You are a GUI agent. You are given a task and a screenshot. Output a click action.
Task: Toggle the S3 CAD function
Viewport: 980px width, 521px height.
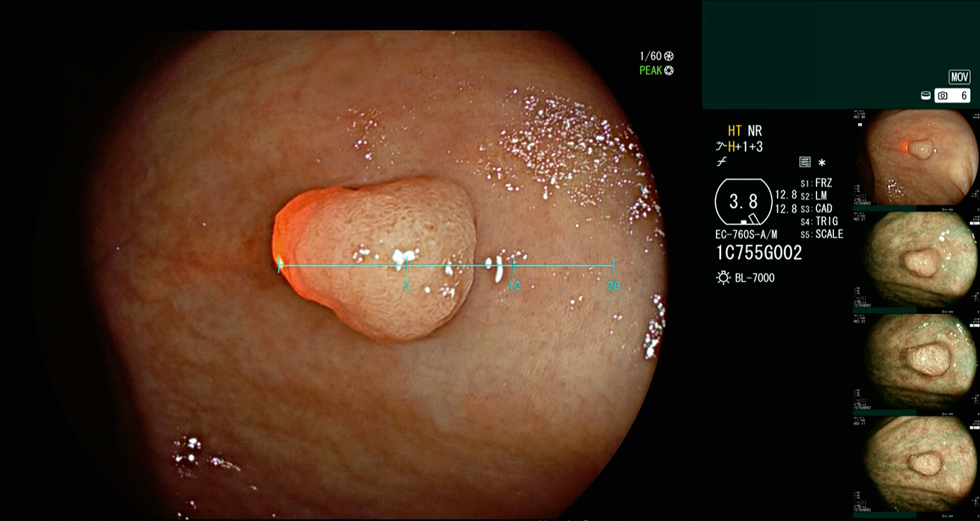tap(816, 209)
